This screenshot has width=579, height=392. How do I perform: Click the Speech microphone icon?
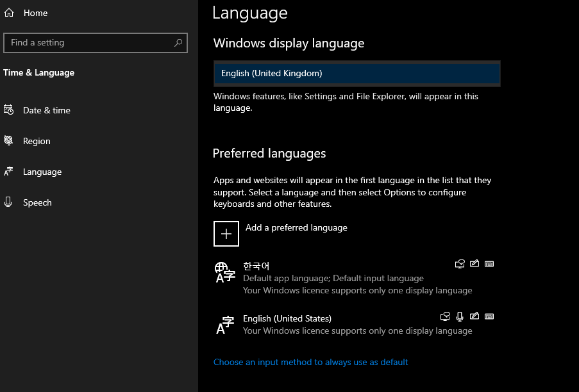[8, 202]
